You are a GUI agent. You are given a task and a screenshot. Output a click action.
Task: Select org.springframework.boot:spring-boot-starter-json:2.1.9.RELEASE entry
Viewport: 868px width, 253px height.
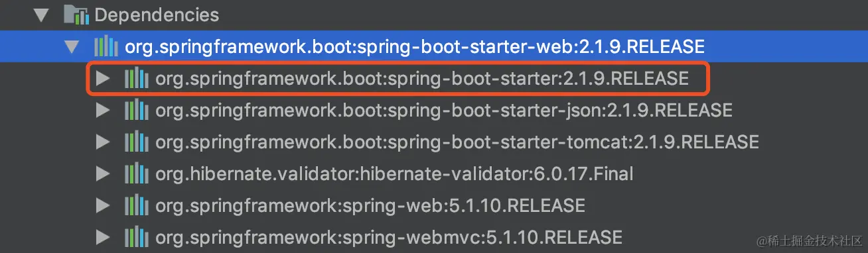[444, 110]
